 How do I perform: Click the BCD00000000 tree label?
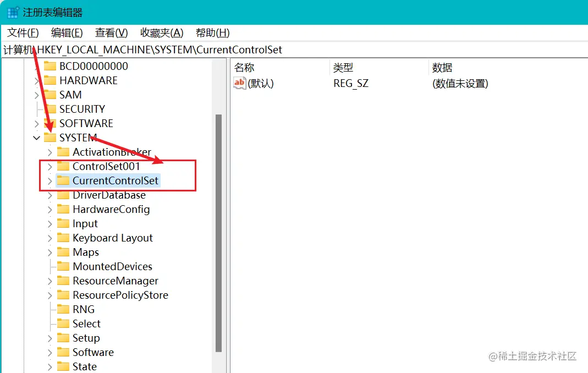(94, 66)
